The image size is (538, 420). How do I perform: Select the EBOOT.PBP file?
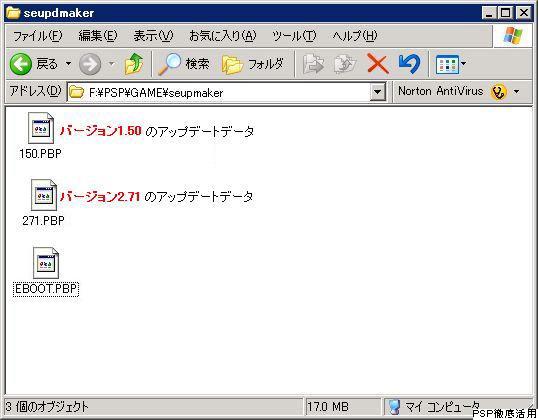tap(46, 272)
